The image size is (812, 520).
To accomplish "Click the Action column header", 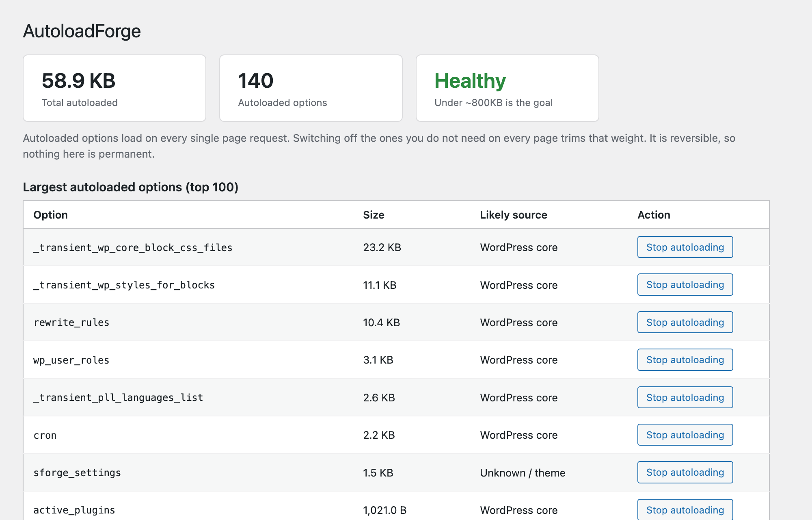I will [654, 215].
